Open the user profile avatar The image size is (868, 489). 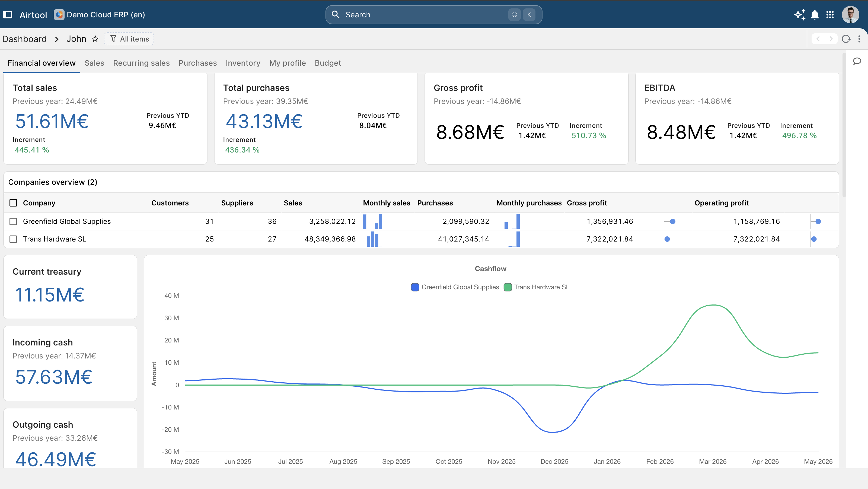coord(850,14)
